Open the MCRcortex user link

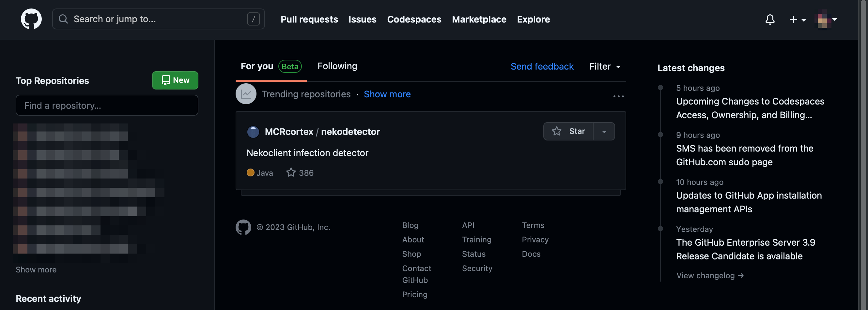pos(289,132)
